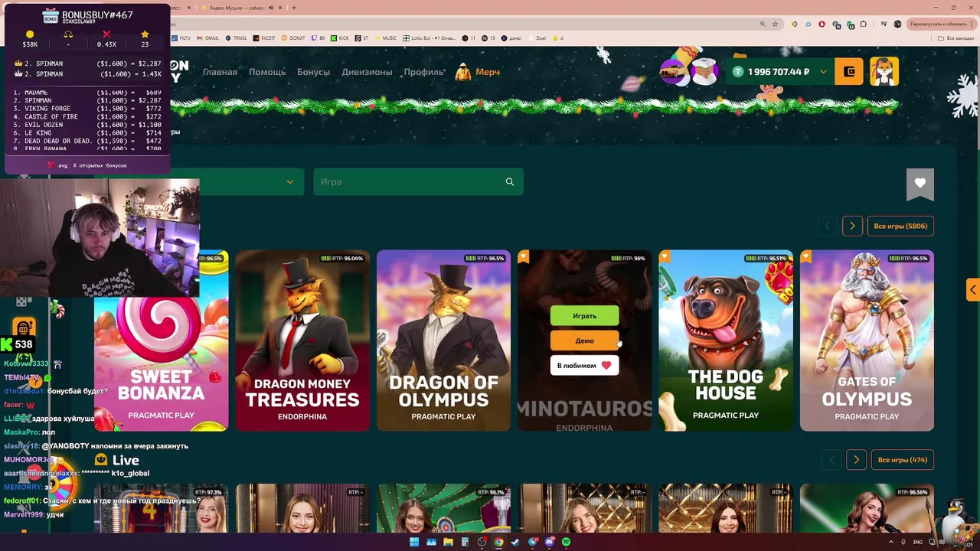This screenshot has height=551, width=980.
Task: Open the MUSIC bookmark
Action: tap(386, 37)
